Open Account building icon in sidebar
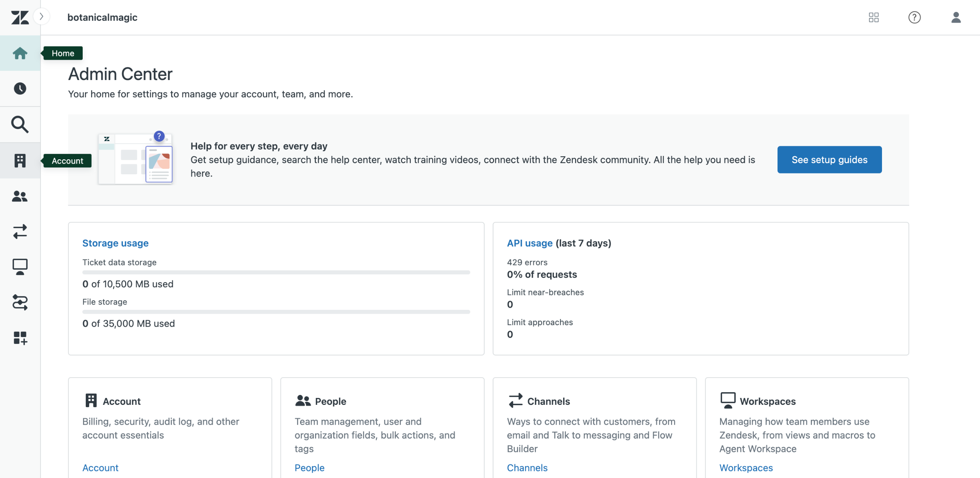The image size is (980, 478). [20, 160]
